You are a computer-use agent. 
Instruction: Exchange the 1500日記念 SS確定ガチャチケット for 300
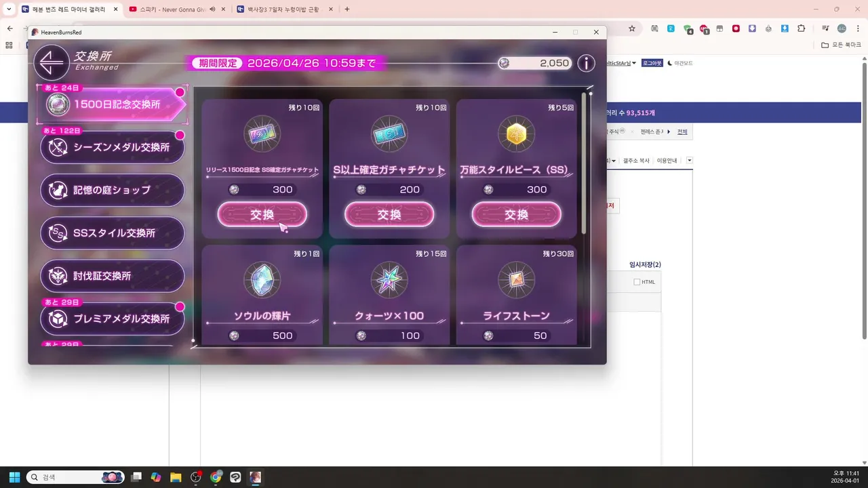[262, 215]
